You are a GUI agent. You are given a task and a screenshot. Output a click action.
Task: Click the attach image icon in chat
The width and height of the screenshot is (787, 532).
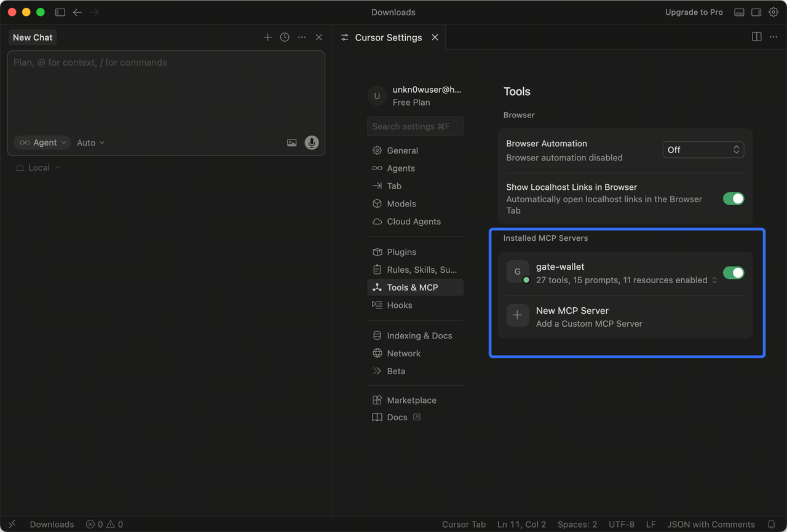292,143
